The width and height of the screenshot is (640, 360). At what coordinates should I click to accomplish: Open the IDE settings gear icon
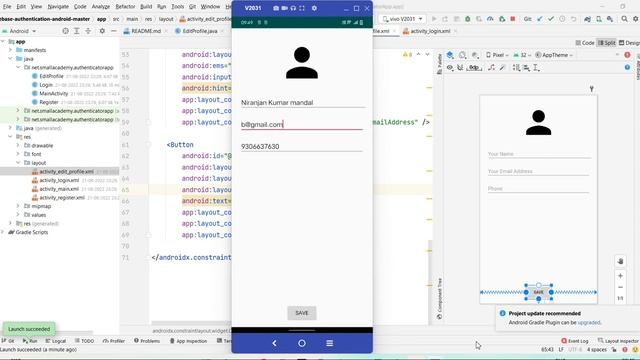[635, 19]
